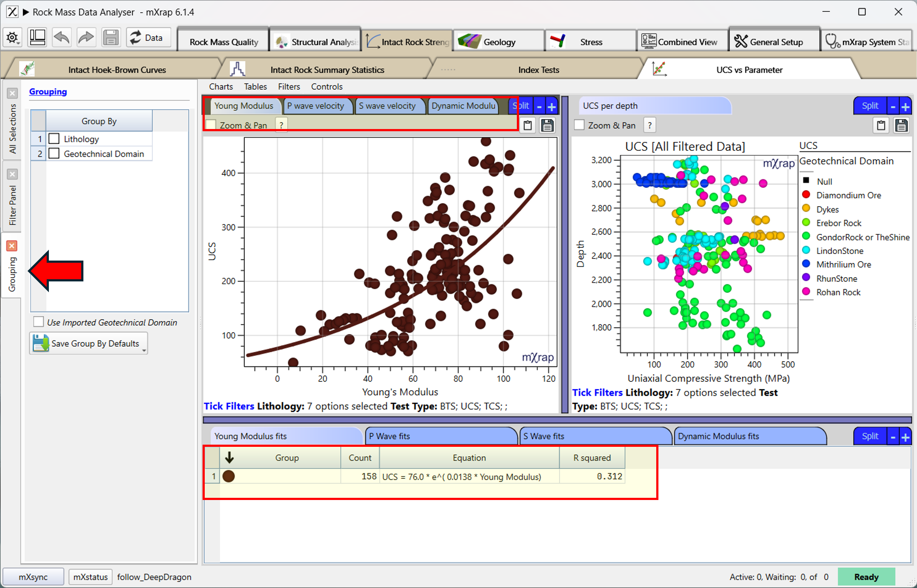Undo the last action
The height and width of the screenshot is (588, 917).
click(61, 37)
